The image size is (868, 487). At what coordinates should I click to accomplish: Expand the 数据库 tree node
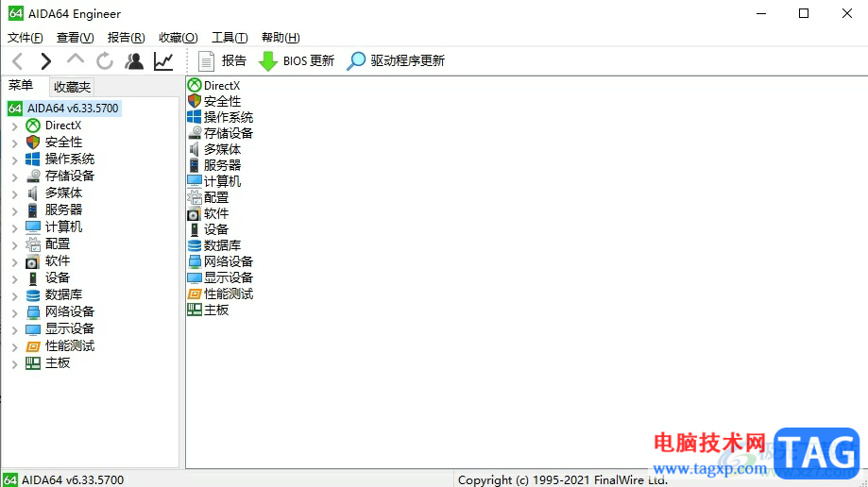(15, 296)
